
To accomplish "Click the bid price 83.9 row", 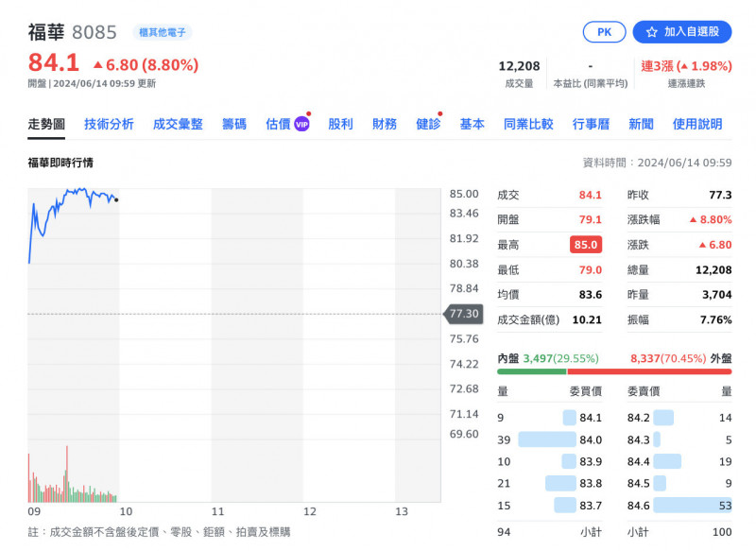I will coord(549,461).
